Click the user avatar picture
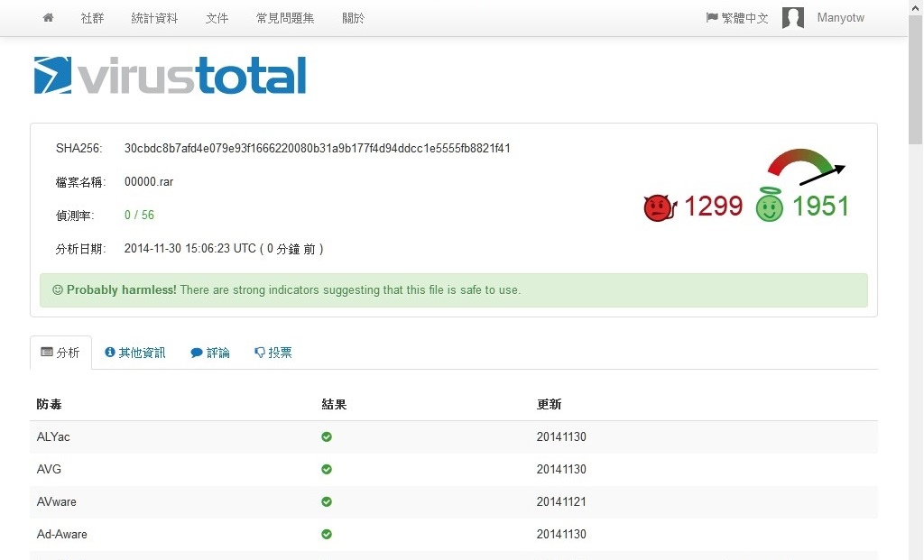 coord(793,18)
